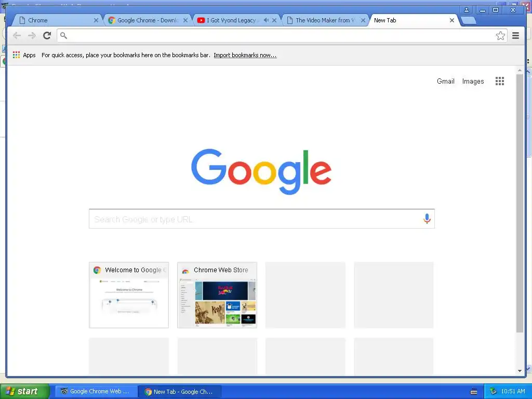532x399 pixels.
Task: Select New Tab - Google Chrome taskbar item
Action: [180, 392]
